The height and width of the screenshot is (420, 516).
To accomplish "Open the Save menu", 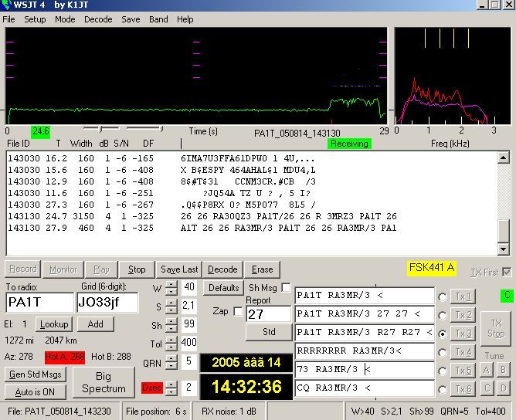I will (x=131, y=19).
